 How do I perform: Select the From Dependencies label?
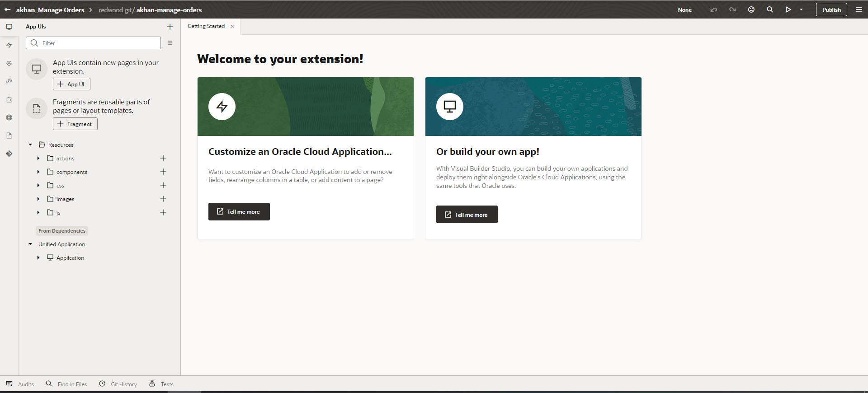tap(62, 231)
